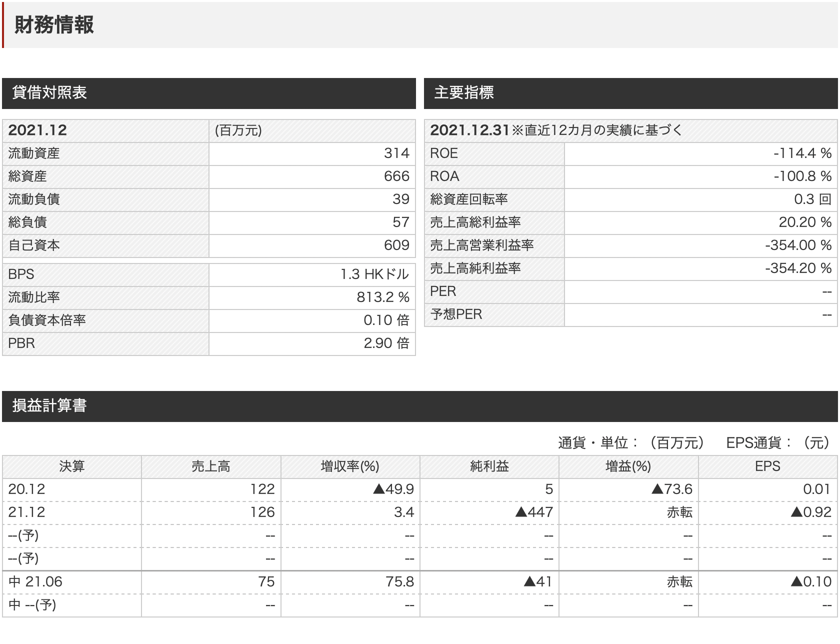Click the 20.12 profit change ▲73.6
This screenshot has width=840, height=644.
click(672, 489)
